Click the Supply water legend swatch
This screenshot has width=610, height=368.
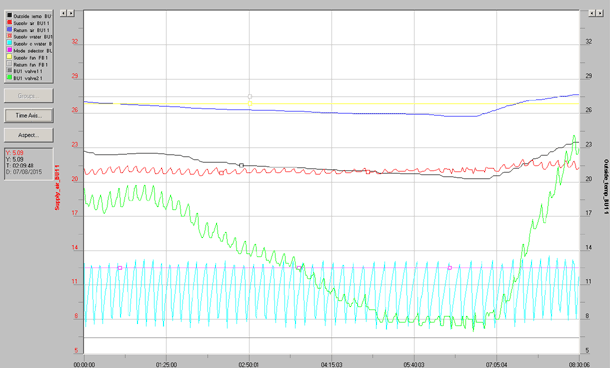9,36
